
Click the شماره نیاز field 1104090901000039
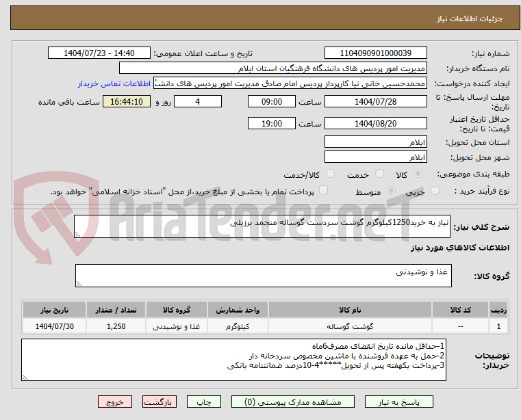point(375,53)
